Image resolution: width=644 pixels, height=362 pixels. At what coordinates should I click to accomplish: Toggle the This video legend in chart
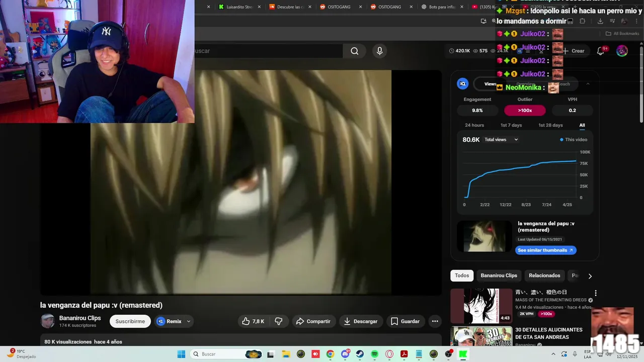click(x=574, y=139)
